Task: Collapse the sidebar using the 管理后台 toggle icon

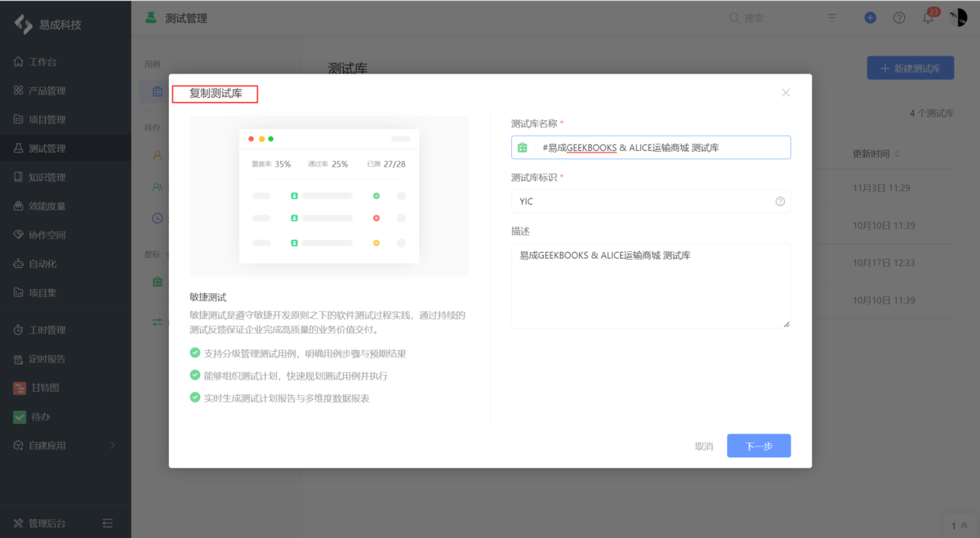Action: [x=107, y=522]
